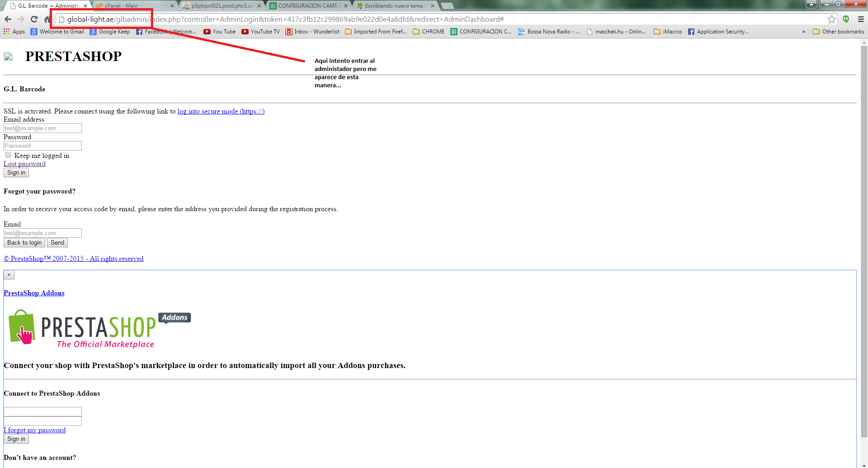Close the p3plcpnl021 phpMyAdmin tab
The image size is (868, 468).
[259, 6]
